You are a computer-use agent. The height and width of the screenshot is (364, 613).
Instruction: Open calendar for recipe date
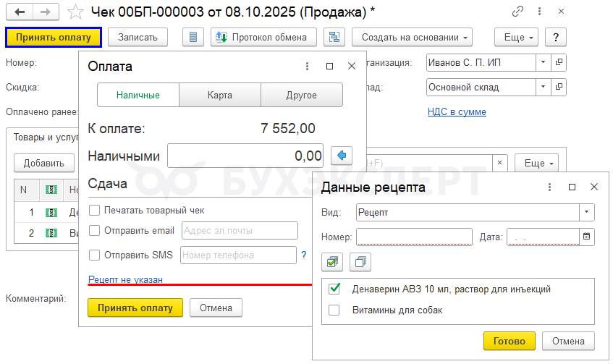pyautogui.click(x=586, y=237)
